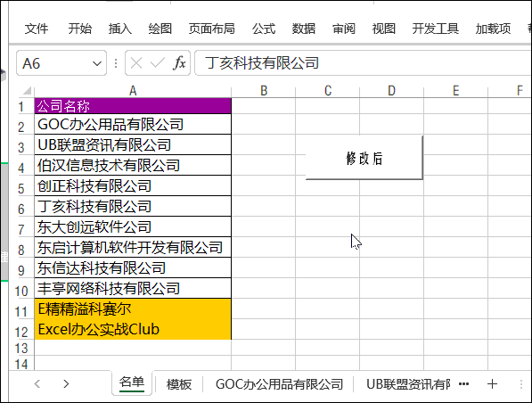Select yellow cell Excel办公实战Club
The image size is (532, 403).
133,329
